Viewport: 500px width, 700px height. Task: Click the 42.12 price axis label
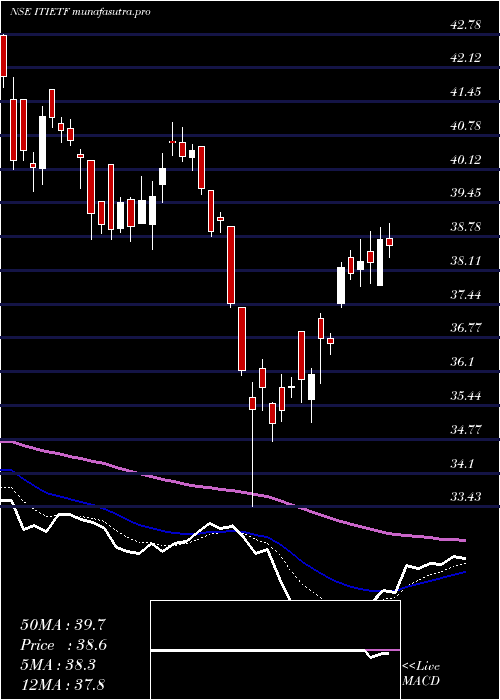click(x=466, y=58)
